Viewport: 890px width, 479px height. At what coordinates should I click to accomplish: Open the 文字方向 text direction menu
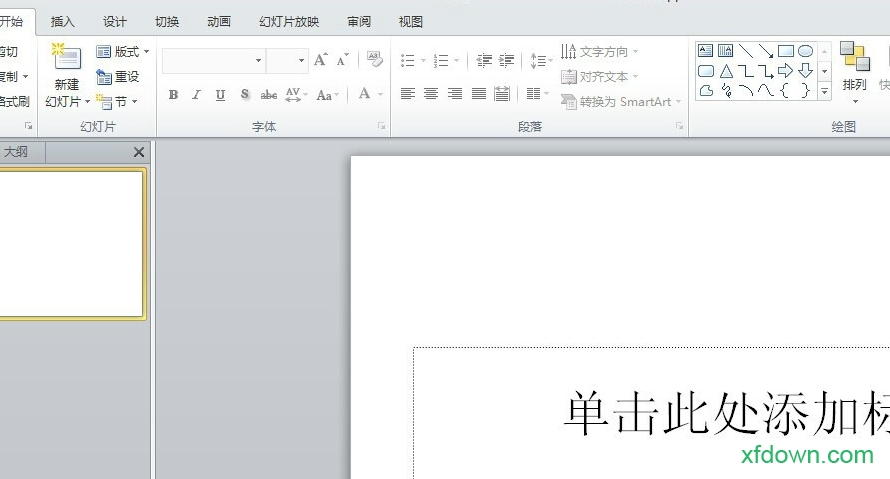(599, 52)
